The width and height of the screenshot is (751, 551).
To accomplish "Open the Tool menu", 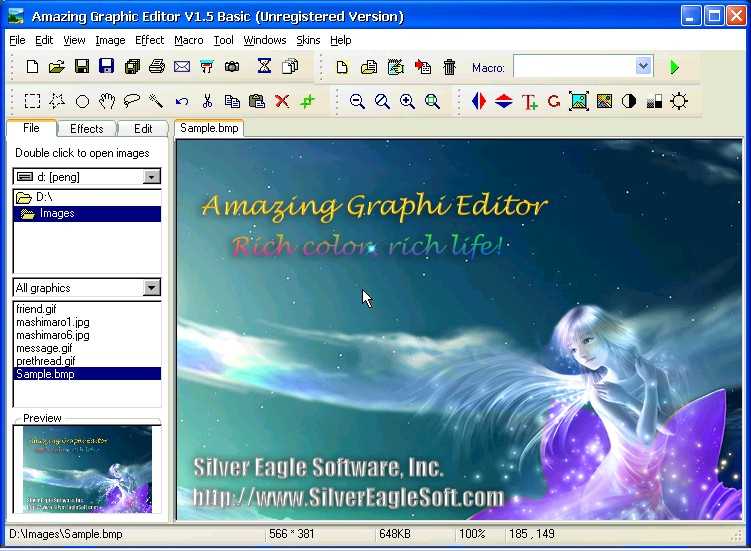I will click(x=223, y=40).
